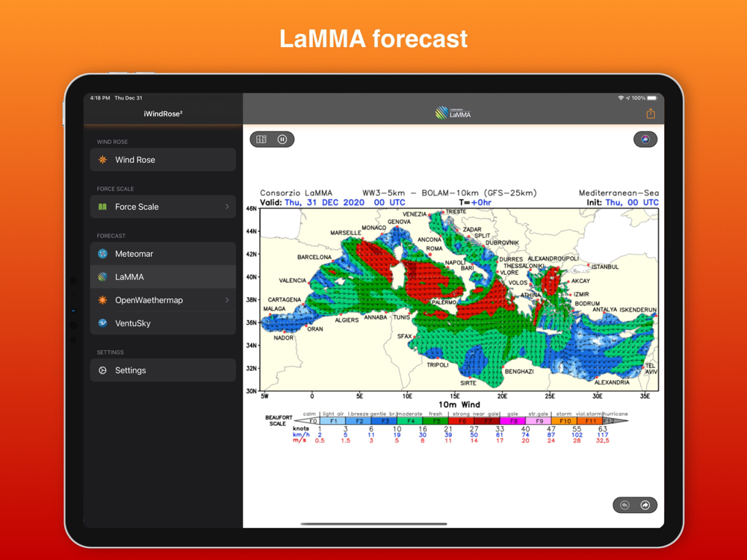This screenshot has width=747, height=560.
Task: Click the 'Valid: Thu, 31 DEC 2020' text
Action: point(312,202)
